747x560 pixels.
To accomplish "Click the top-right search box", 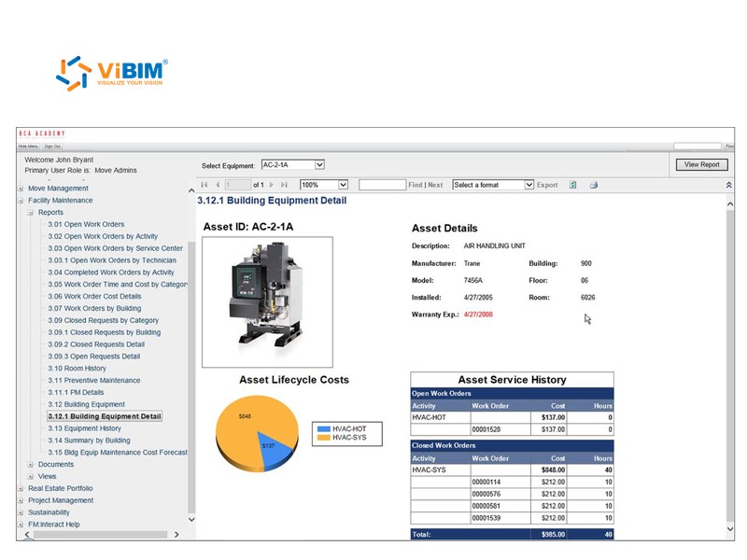I will [x=698, y=147].
